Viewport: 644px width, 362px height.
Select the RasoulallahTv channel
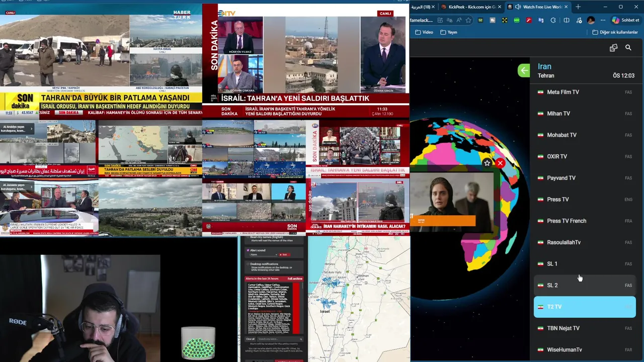pos(585,242)
